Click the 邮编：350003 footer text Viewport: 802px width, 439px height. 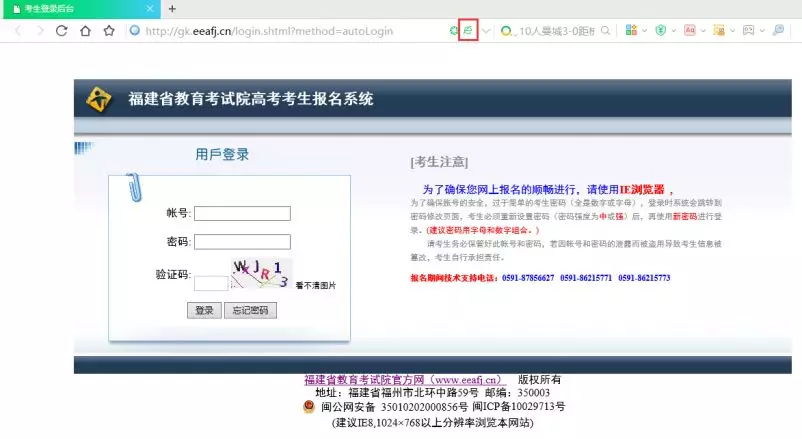[x=517, y=393]
